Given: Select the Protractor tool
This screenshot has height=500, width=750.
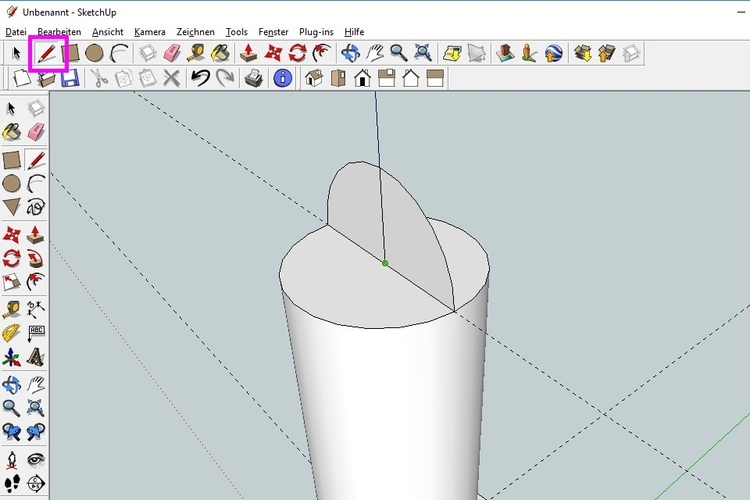Looking at the screenshot, I should [x=11, y=333].
